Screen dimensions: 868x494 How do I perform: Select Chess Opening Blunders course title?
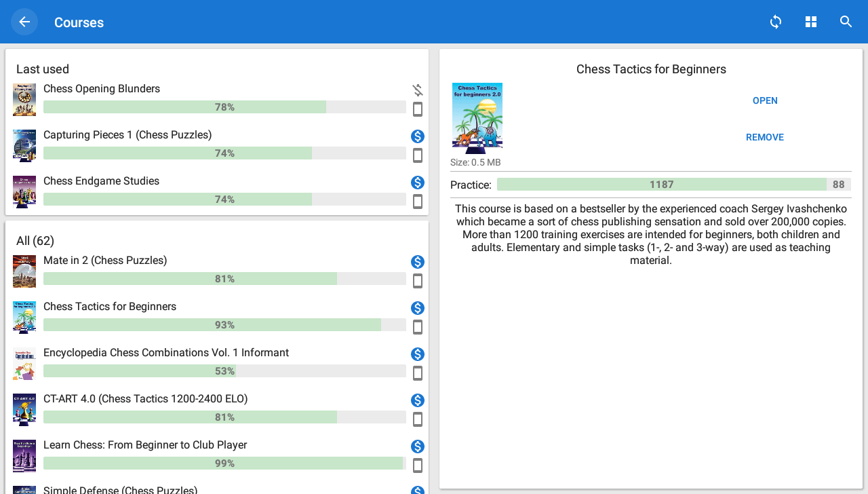point(102,89)
